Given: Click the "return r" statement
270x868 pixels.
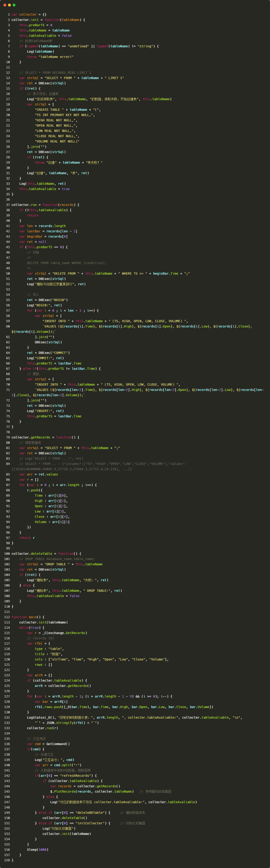Looking at the screenshot, I should pyautogui.click(x=27, y=538).
